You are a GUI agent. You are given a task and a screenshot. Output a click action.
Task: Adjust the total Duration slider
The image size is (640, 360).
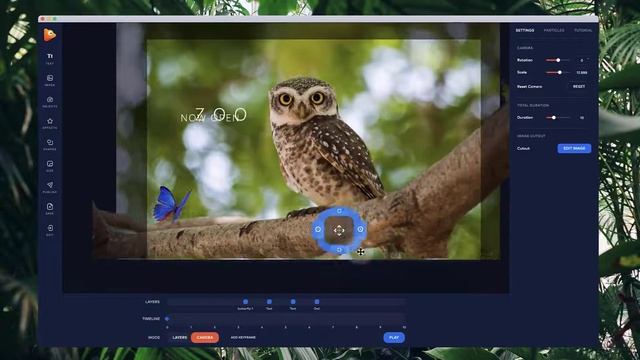coord(558,118)
